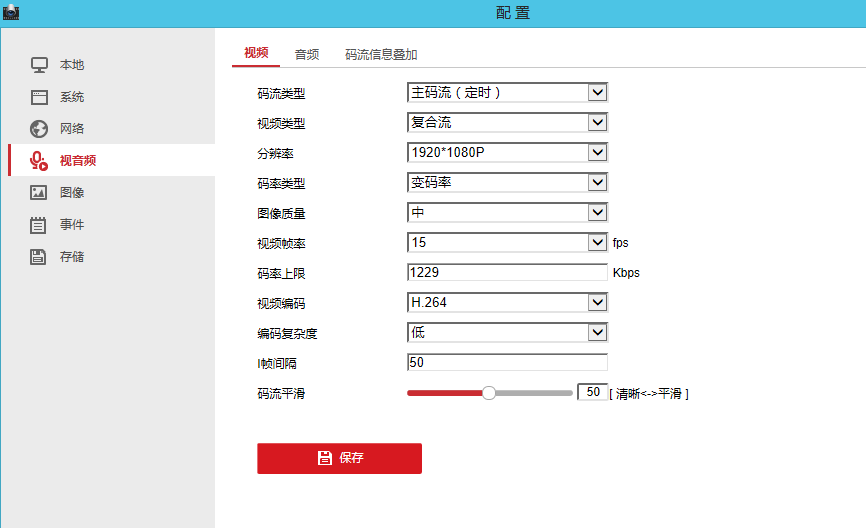Click the 码流平滑 slider handle
Viewport: 866px width, 528px height.
(489, 393)
